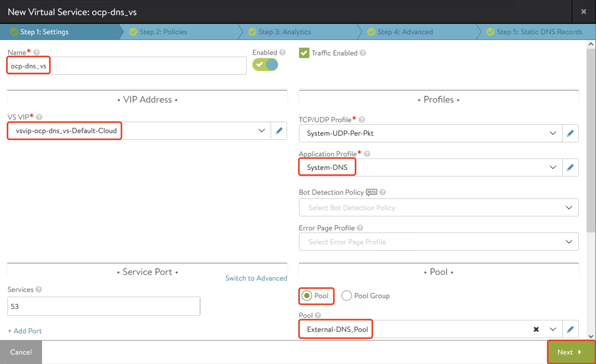Show help for Traffic Enabled option
596x364 pixels.
point(363,53)
